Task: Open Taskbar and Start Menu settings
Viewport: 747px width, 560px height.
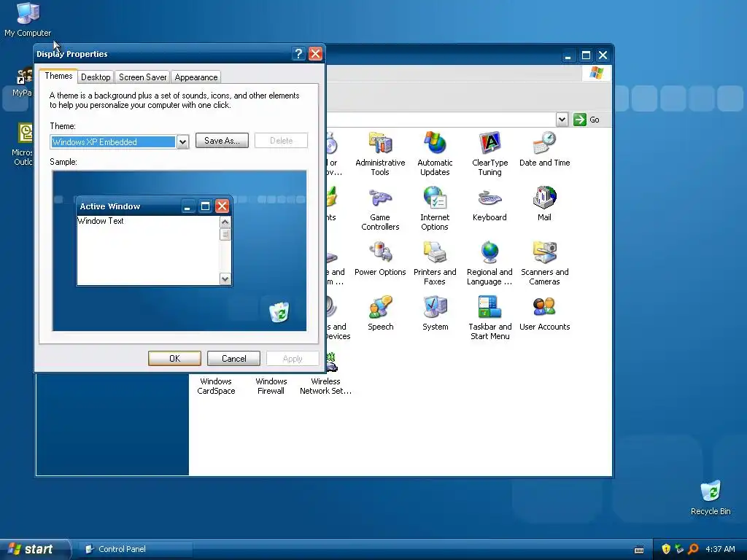Action: pos(489,318)
